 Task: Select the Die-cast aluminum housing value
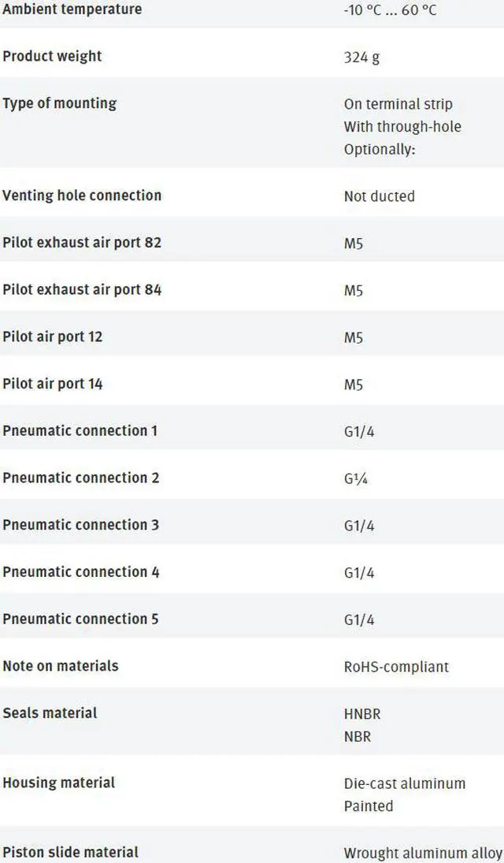click(405, 783)
